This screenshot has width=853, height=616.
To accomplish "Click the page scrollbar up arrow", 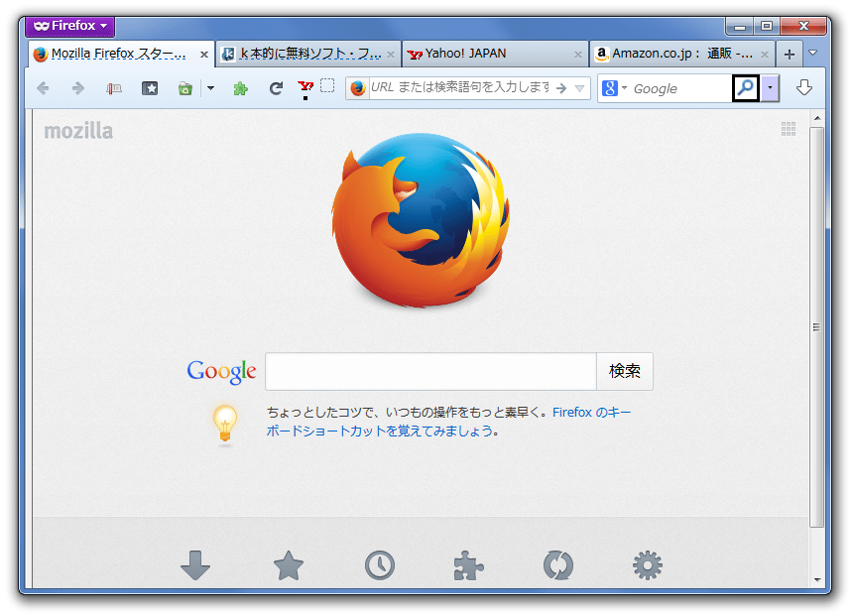I will click(817, 118).
